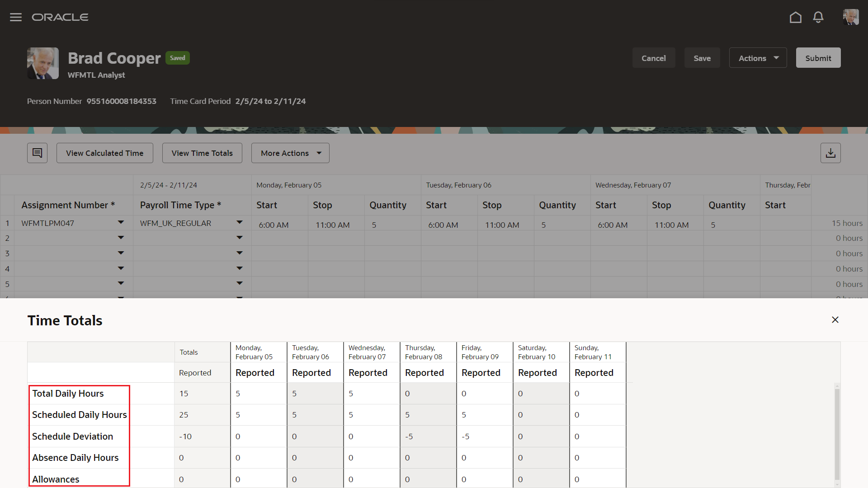Click View Calculated Time

[x=105, y=153]
